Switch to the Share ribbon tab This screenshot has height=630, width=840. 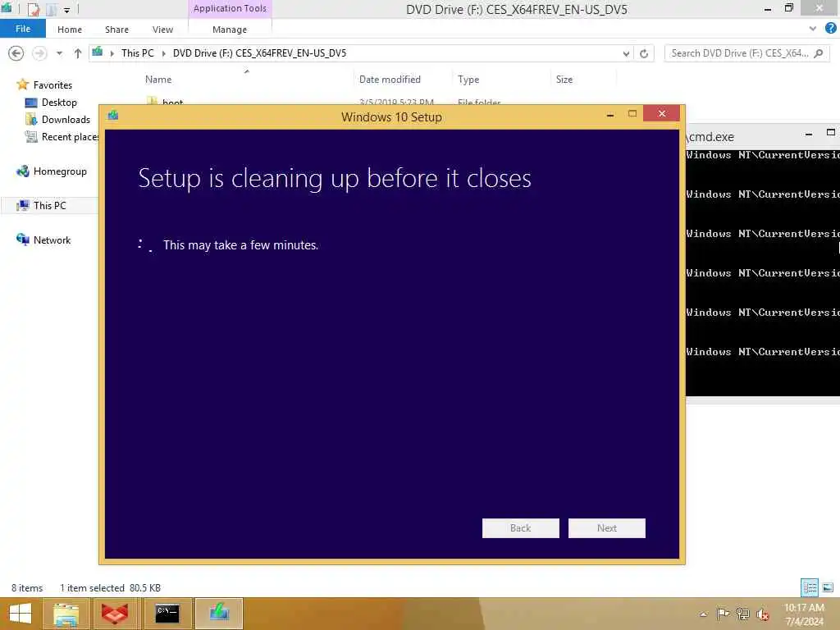pyautogui.click(x=116, y=30)
